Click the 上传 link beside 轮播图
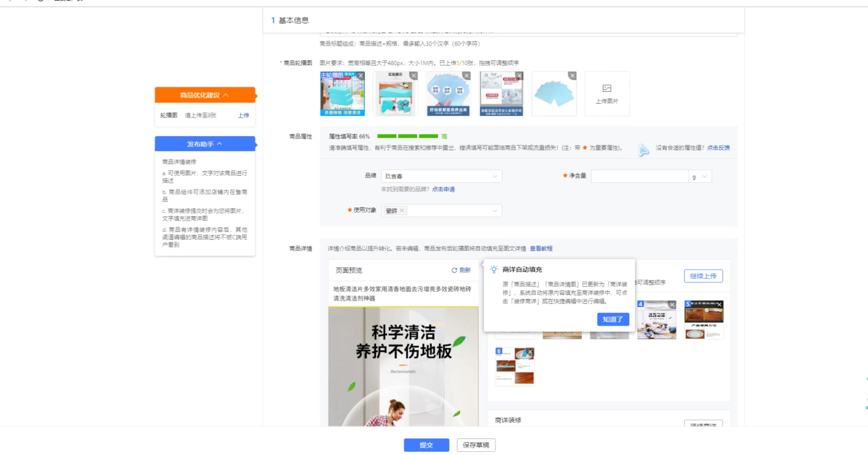 click(243, 115)
